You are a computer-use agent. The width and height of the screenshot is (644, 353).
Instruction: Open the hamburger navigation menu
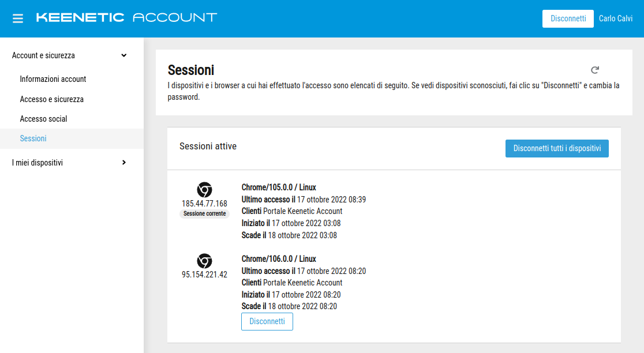click(18, 18)
